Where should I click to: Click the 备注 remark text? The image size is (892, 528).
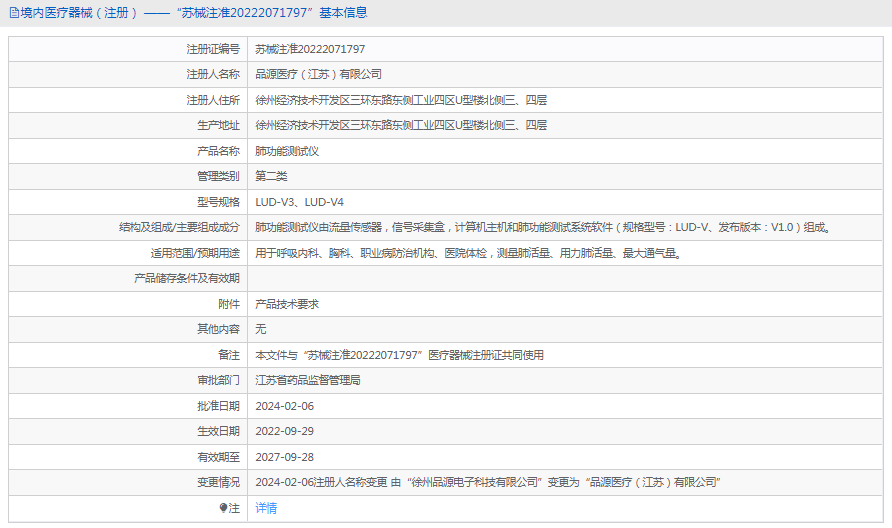(399, 355)
